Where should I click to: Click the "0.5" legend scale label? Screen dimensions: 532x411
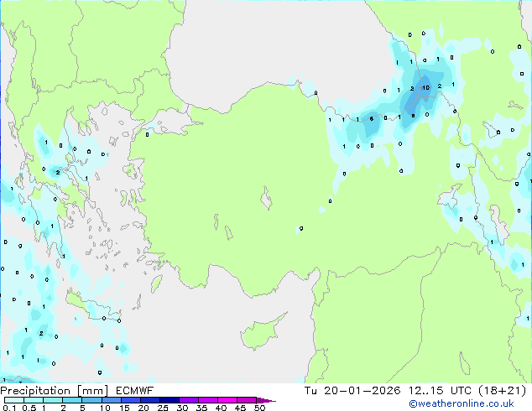(x=29, y=408)
